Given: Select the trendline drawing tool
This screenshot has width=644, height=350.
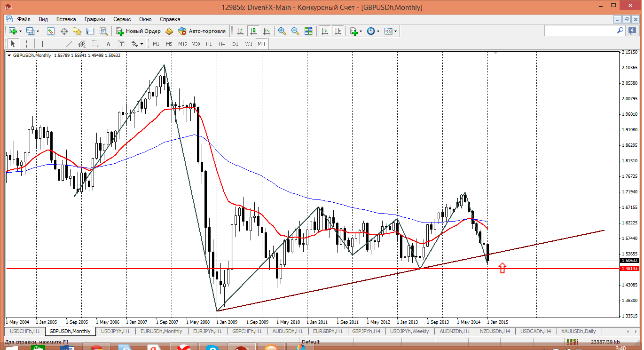Looking at the screenshot, I should point(69,44).
